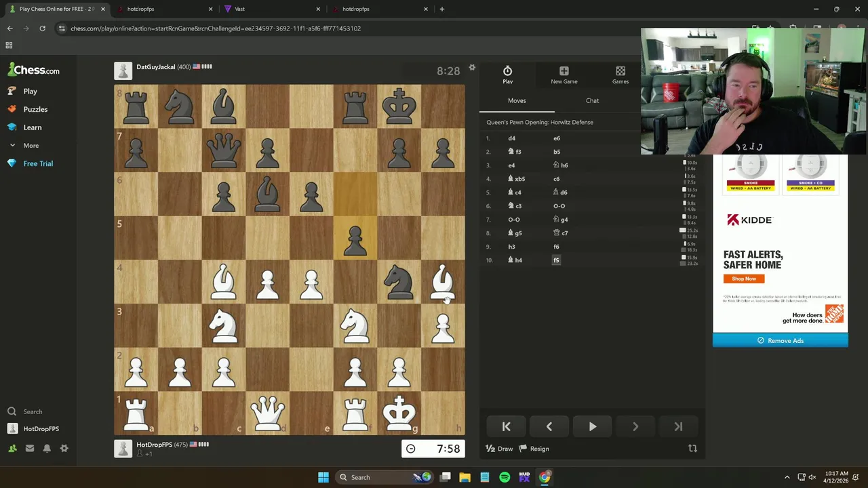Step back one move
This screenshot has width=868, height=488.
pos(549,426)
